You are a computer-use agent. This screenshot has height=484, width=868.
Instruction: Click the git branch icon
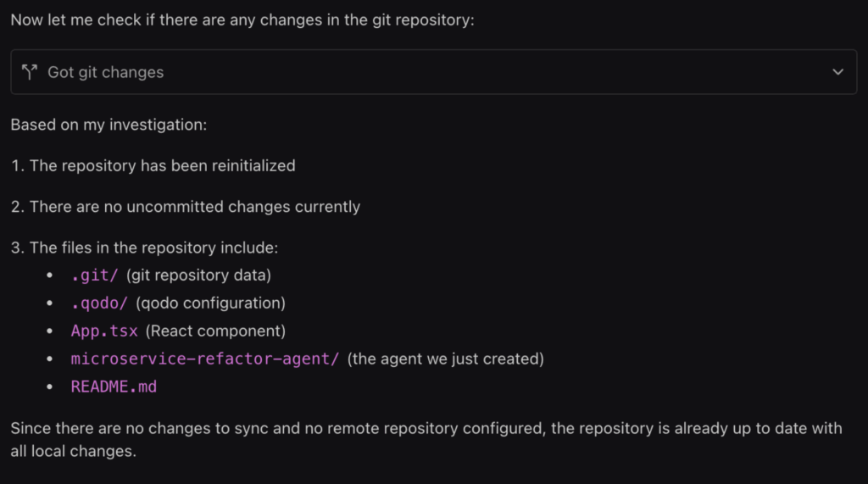pos(30,72)
